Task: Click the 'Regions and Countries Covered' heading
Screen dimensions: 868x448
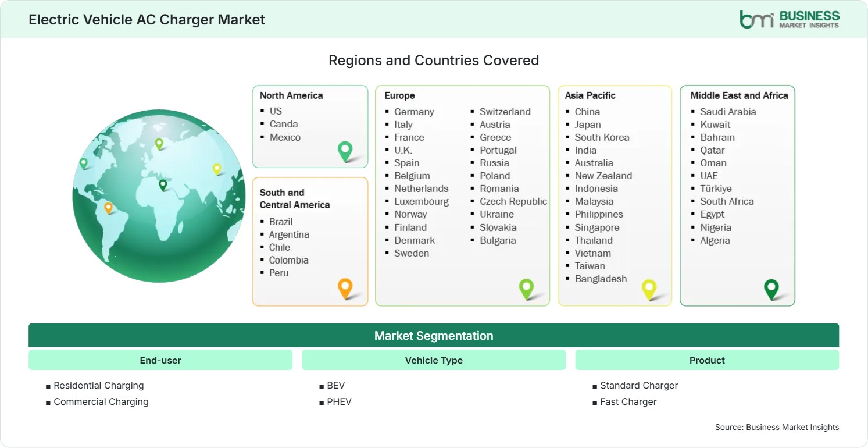Action: [434, 61]
